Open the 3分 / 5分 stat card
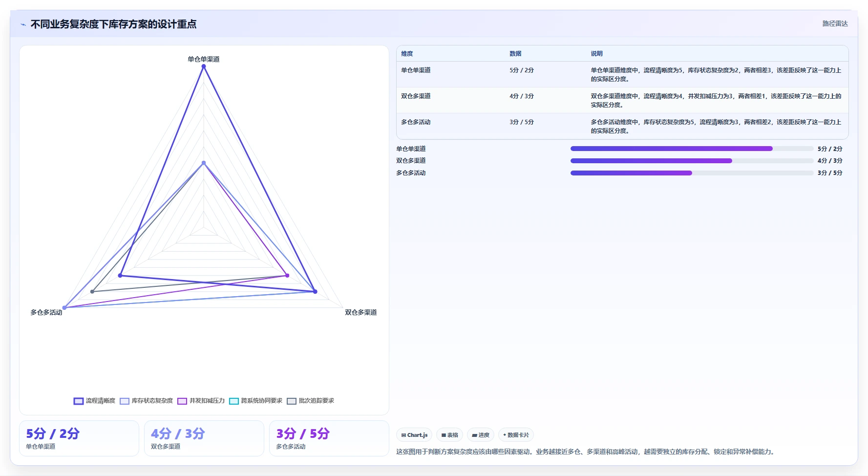 tap(329, 438)
